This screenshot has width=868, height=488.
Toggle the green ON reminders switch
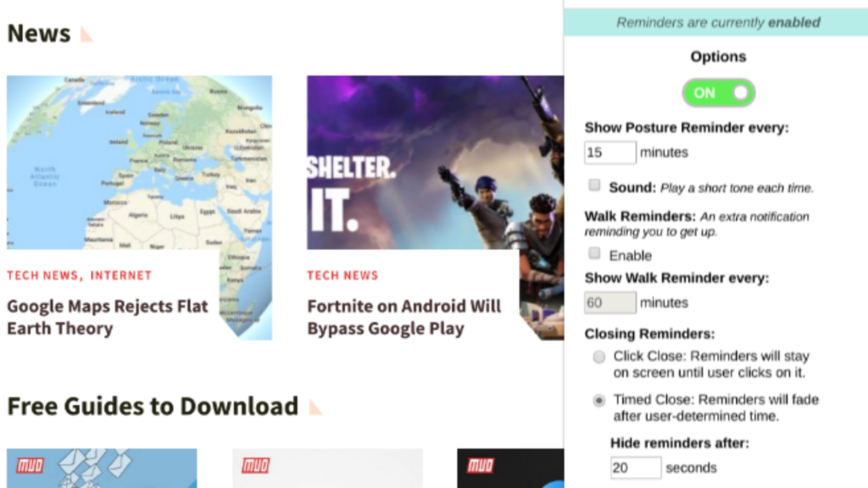pos(718,93)
